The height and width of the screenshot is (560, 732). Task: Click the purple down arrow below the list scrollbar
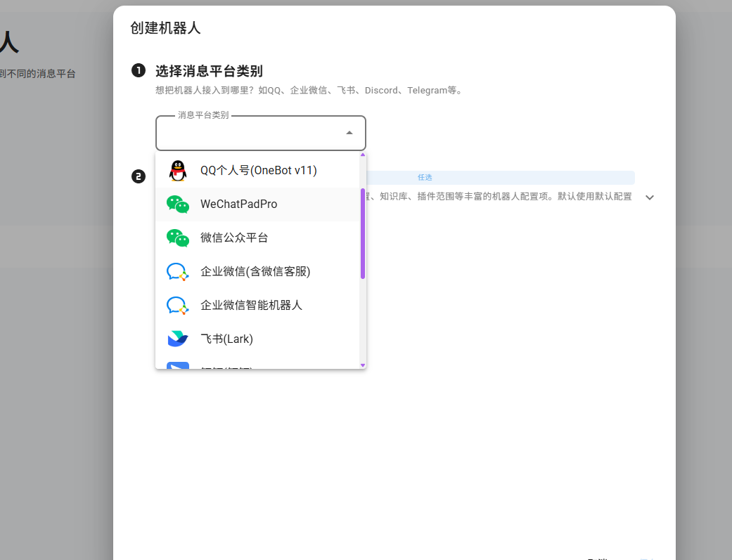(x=362, y=364)
